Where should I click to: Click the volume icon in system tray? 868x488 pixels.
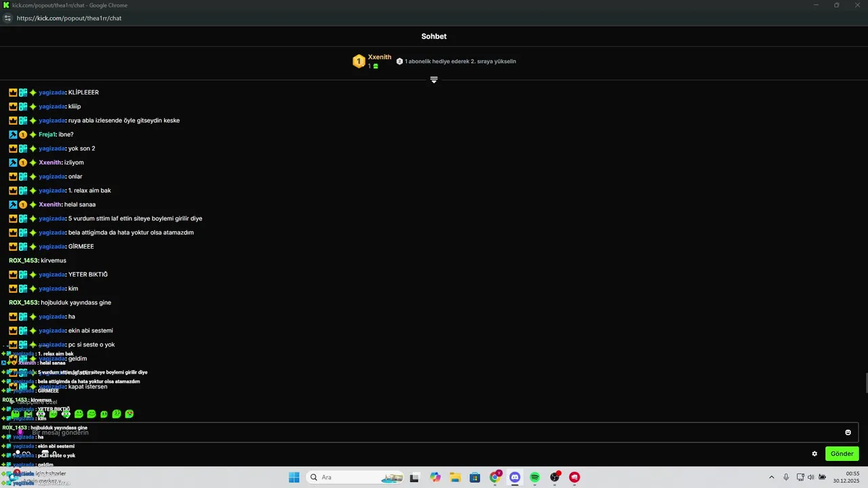coord(811,477)
